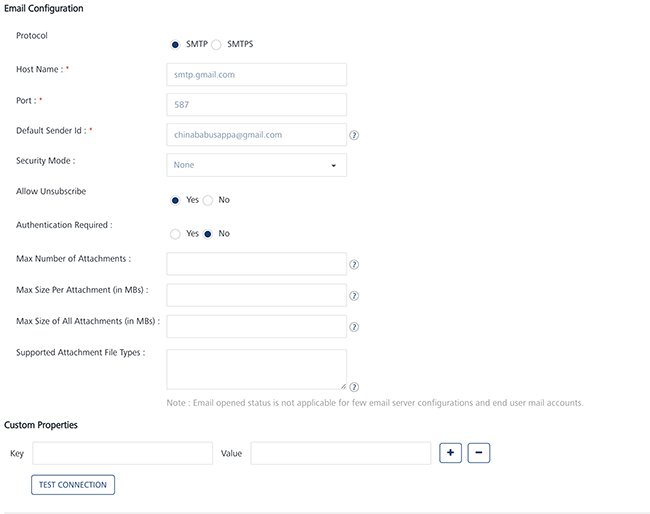The width and height of the screenshot is (650, 514).
Task: Focus the Port number field
Action: point(256,104)
